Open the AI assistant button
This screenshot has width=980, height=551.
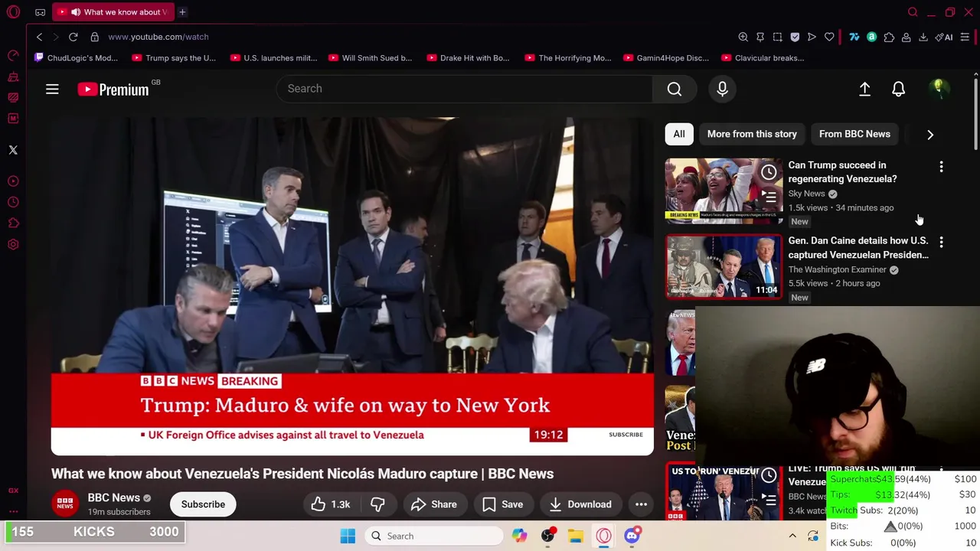click(x=943, y=37)
